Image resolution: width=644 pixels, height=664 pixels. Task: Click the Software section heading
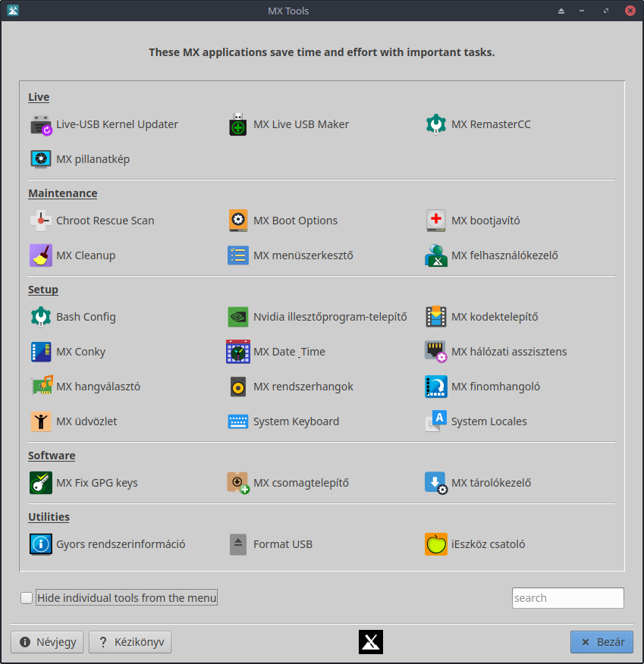(x=52, y=456)
